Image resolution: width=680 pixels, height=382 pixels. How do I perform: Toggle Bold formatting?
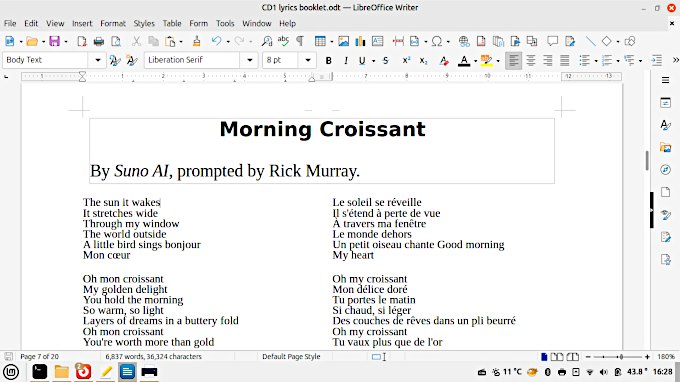coord(328,60)
